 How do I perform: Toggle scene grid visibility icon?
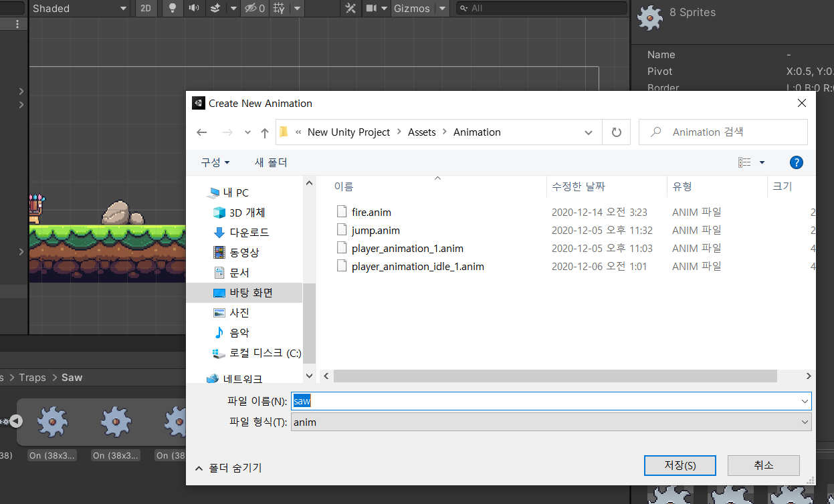(279, 8)
